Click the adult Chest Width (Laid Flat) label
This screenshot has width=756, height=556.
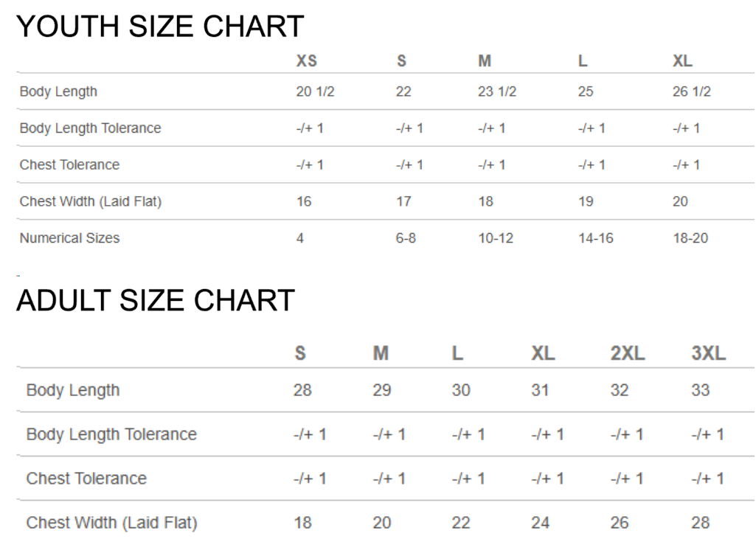coord(111,523)
